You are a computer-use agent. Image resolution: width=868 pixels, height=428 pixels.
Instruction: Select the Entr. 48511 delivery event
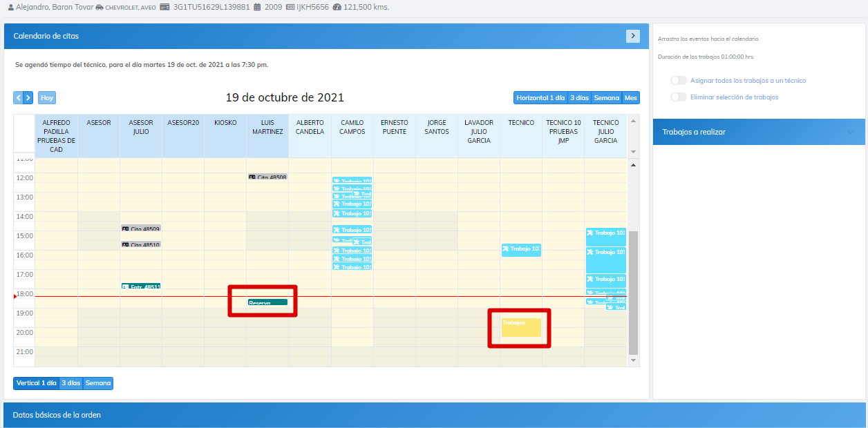(141, 286)
